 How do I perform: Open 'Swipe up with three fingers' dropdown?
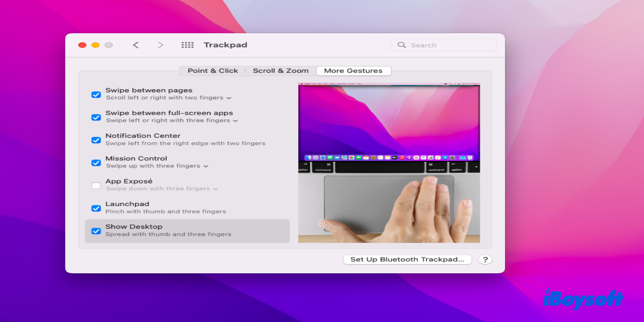pyautogui.click(x=157, y=166)
